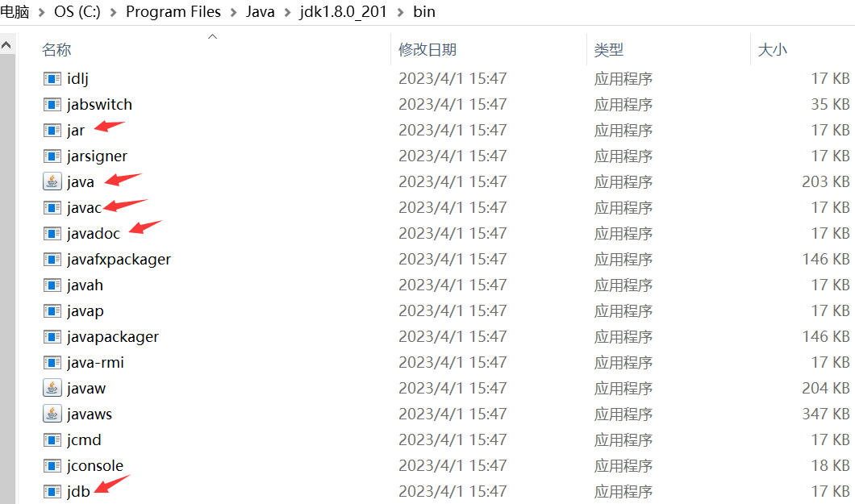Go to the OS (C:) breadcrumb
Viewport: 855px width, 504px height.
77,11
